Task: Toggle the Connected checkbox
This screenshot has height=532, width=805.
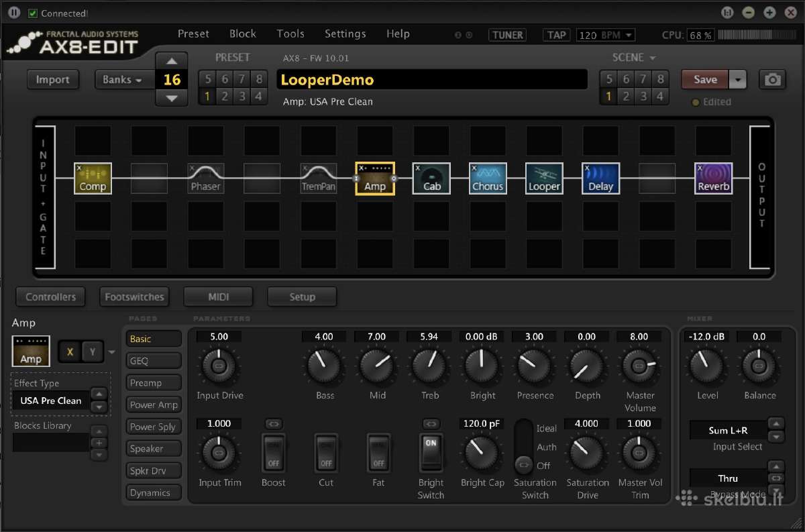Action: click(x=32, y=13)
